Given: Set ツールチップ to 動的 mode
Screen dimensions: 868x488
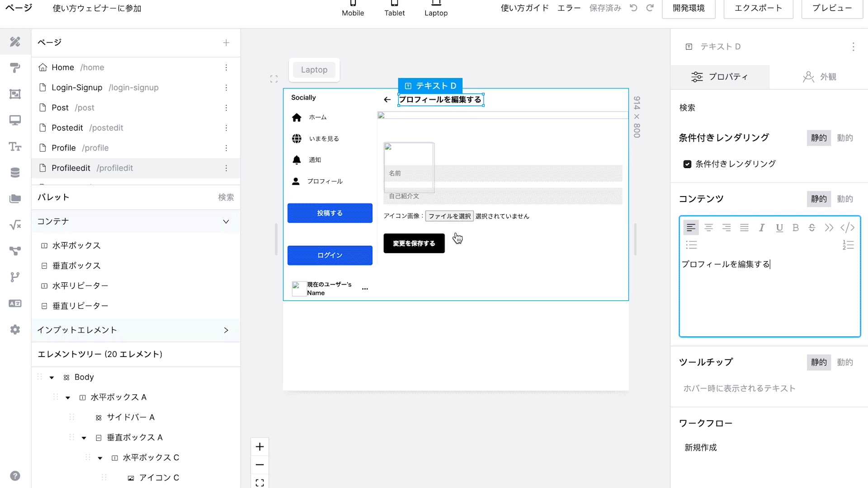Looking at the screenshot, I should point(844,362).
